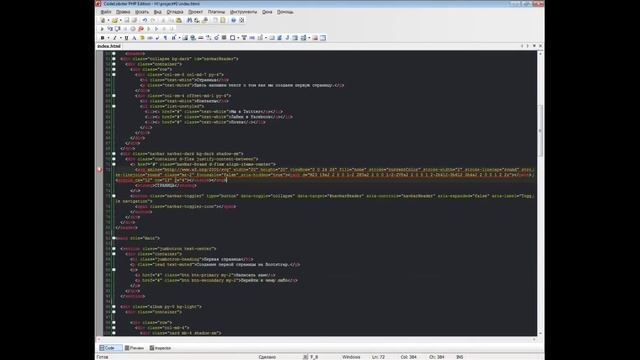Collapse the 'list-unstyled' ul fold marker
The width and height of the screenshot is (640, 360).
pyautogui.click(x=114, y=107)
